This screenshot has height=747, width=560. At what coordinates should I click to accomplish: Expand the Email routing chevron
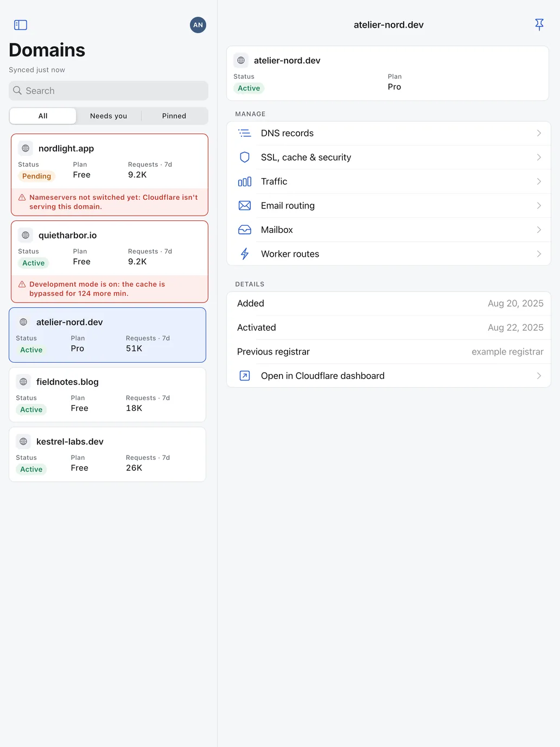(x=539, y=206)
